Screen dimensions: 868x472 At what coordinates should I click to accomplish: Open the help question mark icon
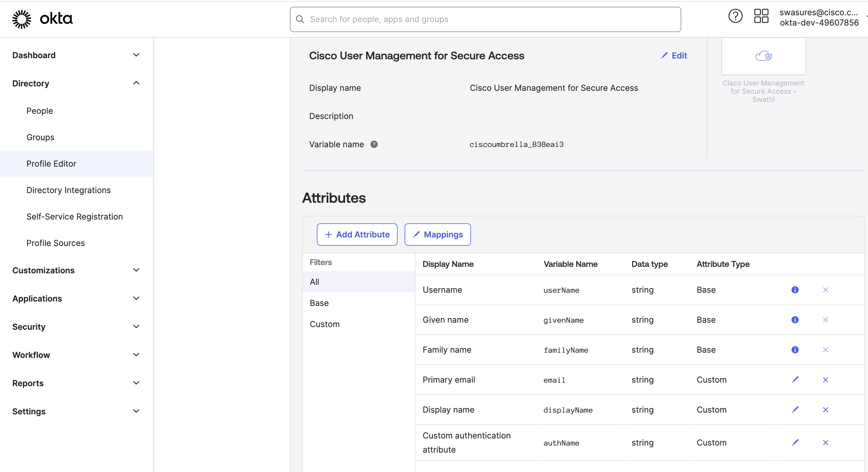(735, 16)
